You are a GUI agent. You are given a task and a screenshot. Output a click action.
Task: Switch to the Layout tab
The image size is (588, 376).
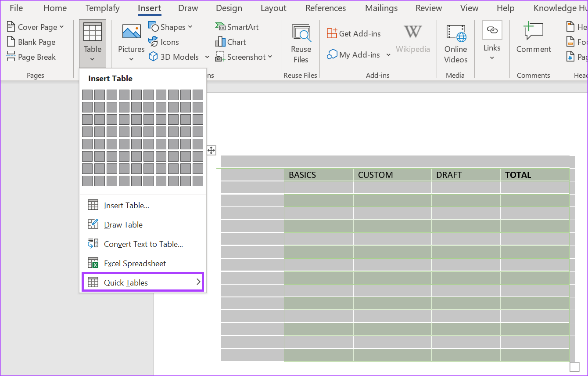pyautogui.click(x=273, y=8)
